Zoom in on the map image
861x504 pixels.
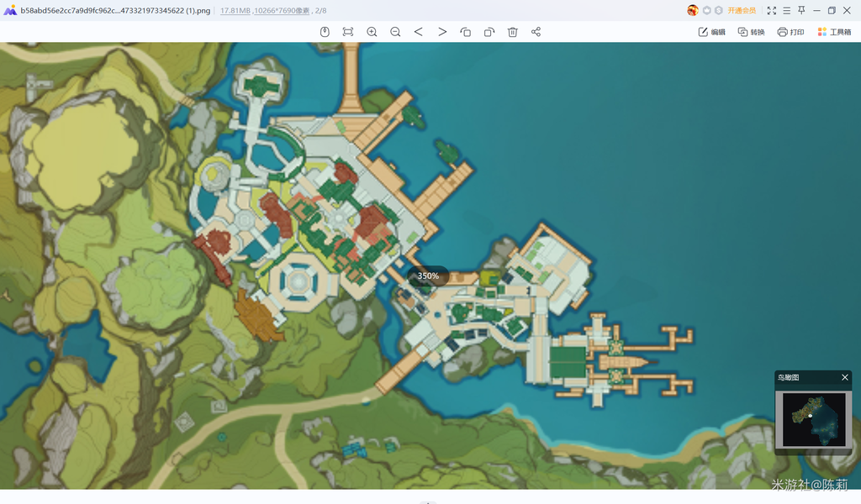[372, 32]
